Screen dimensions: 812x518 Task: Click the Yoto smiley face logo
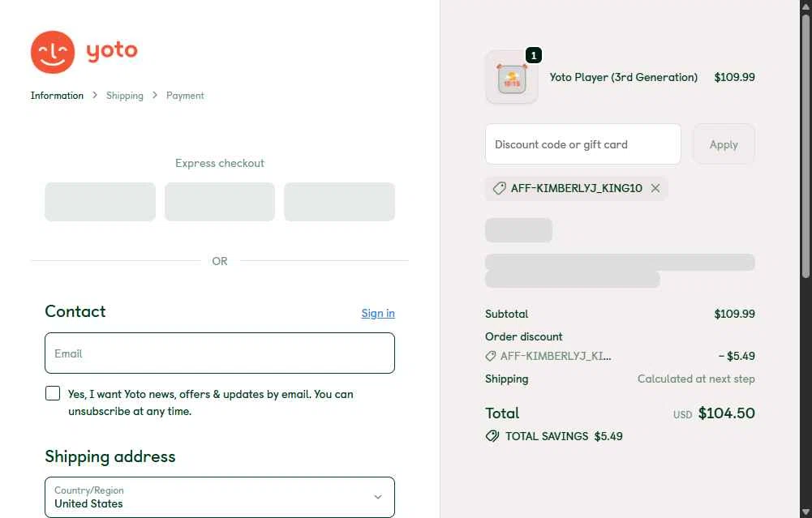click(53, 52)
